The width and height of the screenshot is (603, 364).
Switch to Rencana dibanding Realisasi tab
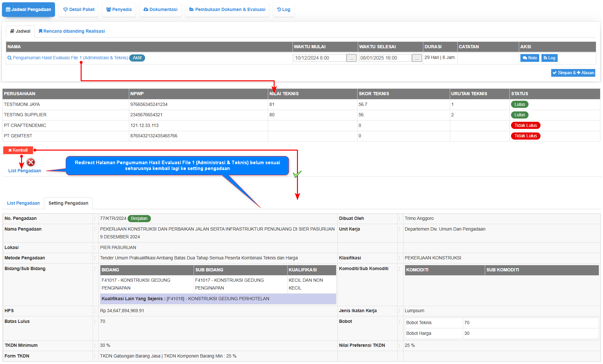point(72,31)
